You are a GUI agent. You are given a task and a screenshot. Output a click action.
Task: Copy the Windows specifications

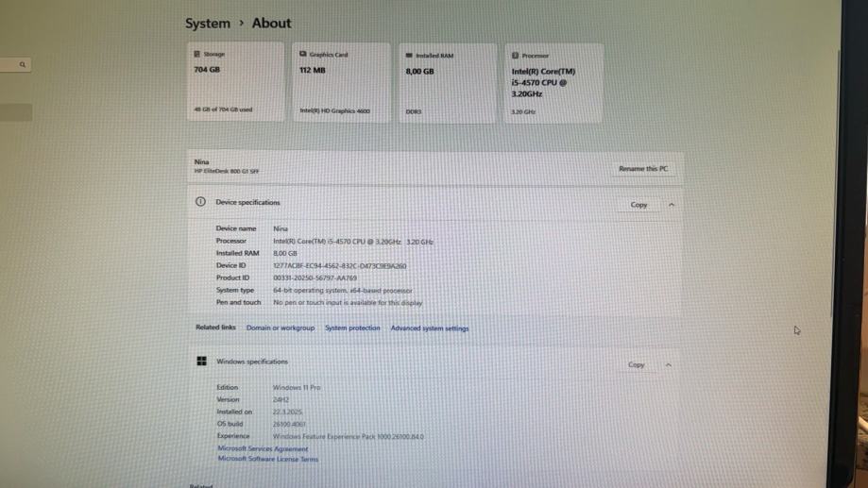[x=636, y=365]
